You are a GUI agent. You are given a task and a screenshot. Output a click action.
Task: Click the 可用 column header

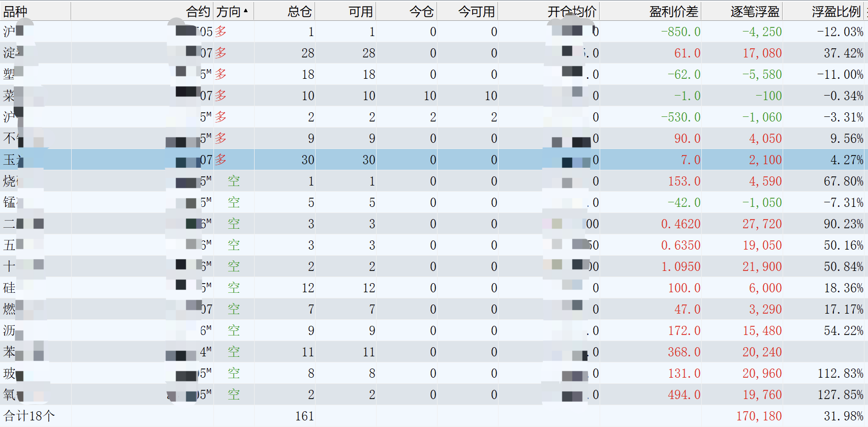pos(360,11)
